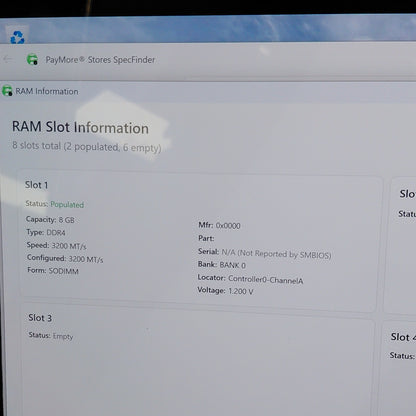
Task: Click the PayMore SpecFinder app logo icon
Action: click(x=32, y=59)
